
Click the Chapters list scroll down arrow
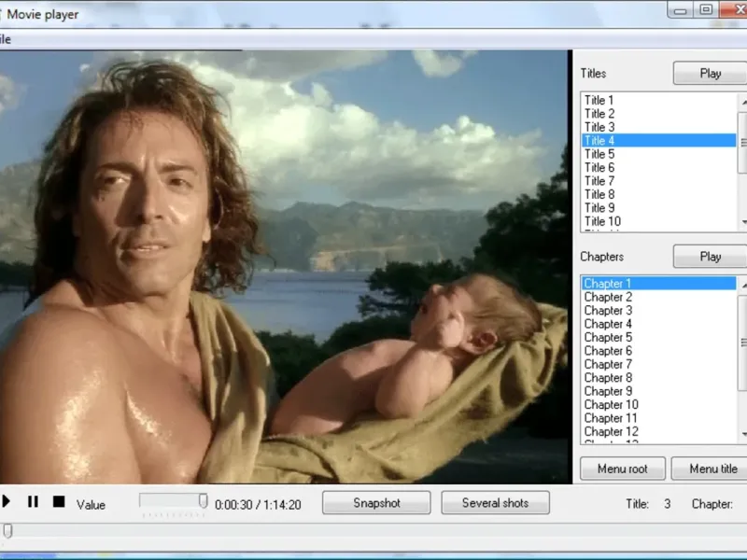pyautogui.click(x=743, y=434)
